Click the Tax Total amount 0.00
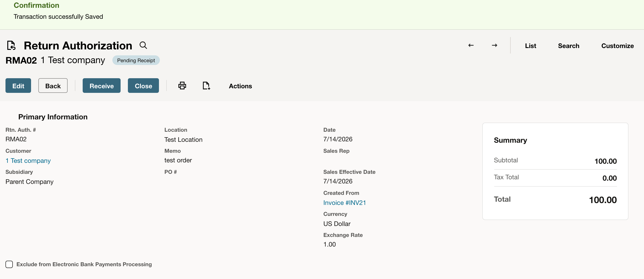644x279 pixels. tap(610, 178)
